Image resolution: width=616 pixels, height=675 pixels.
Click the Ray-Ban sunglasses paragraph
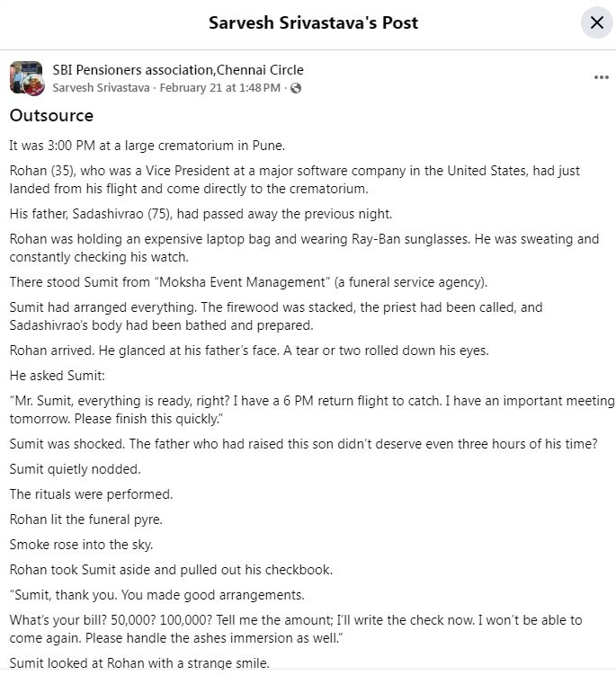pyautogui.click(x=303, y=248)
